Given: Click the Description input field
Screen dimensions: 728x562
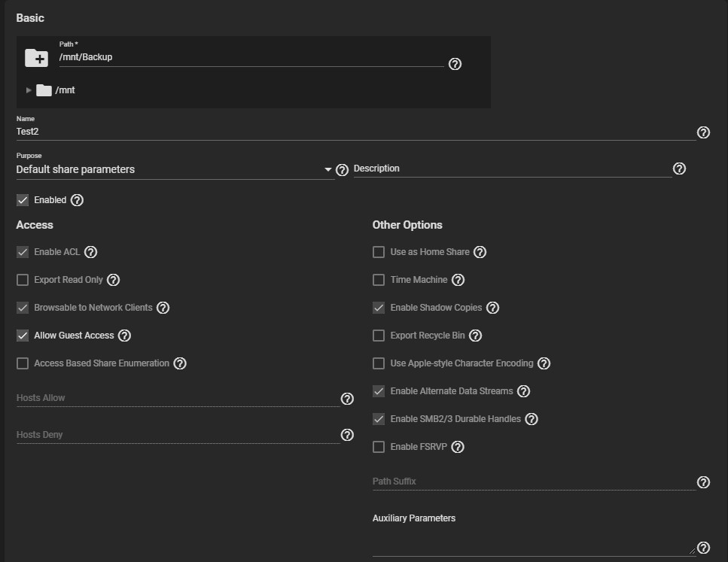Looking at the screenshot, I should pos(513,169).
